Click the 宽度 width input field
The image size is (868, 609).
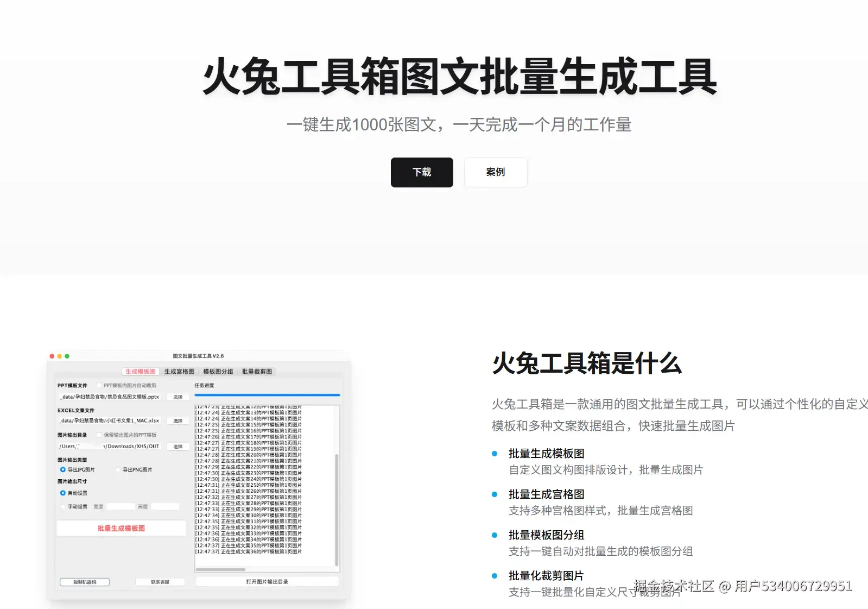point(121,506)
